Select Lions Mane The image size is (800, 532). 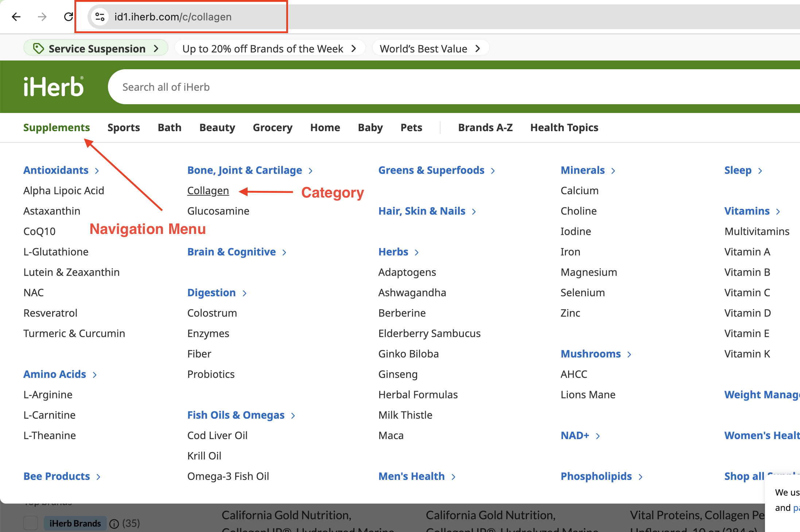pyautogui.click(x=588, y=395)
